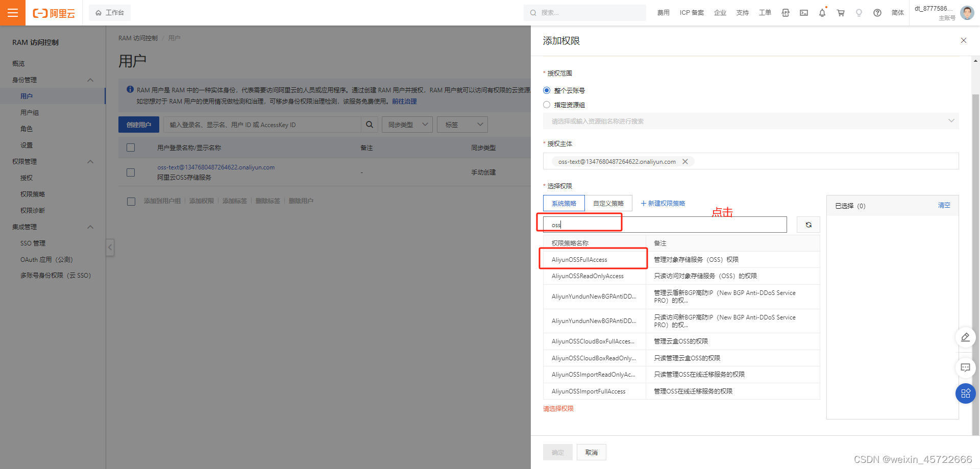This screenshot has height=469, width=980.
Task: Open the shopping cart
Action: pos(841,13)
